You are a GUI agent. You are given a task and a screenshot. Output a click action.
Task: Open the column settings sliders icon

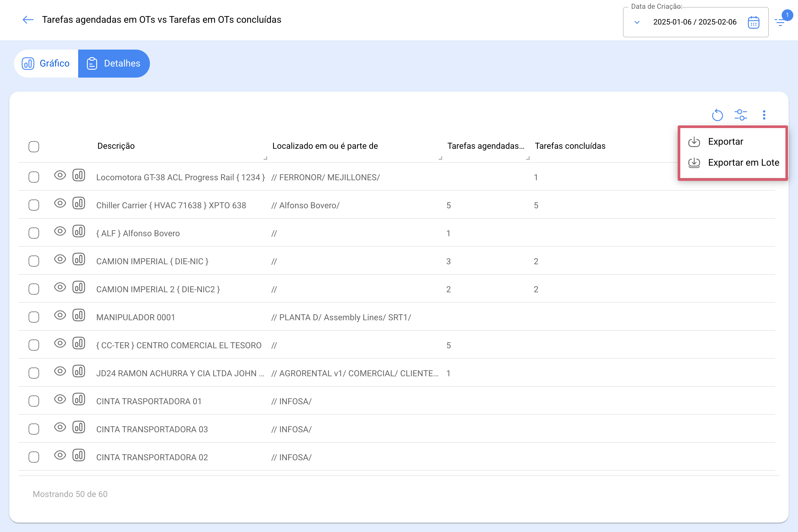[740, 115]
